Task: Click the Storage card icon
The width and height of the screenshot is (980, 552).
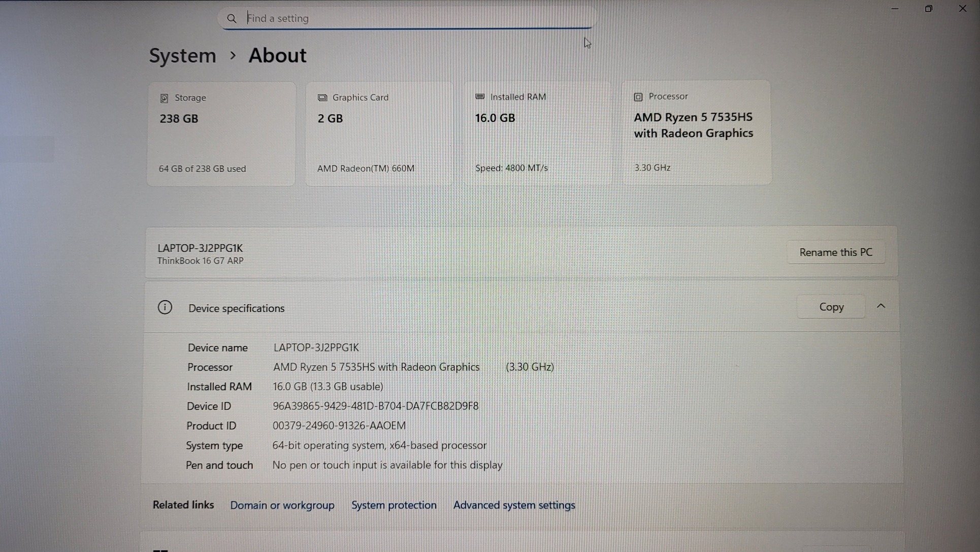Action: [x=164, y=98]
